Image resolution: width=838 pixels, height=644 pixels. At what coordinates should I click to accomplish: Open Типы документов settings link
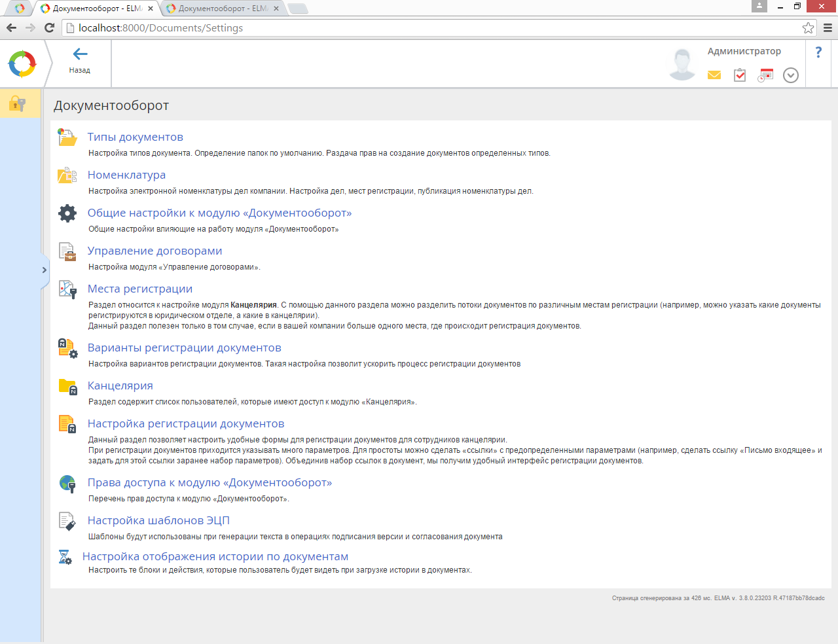135,137
